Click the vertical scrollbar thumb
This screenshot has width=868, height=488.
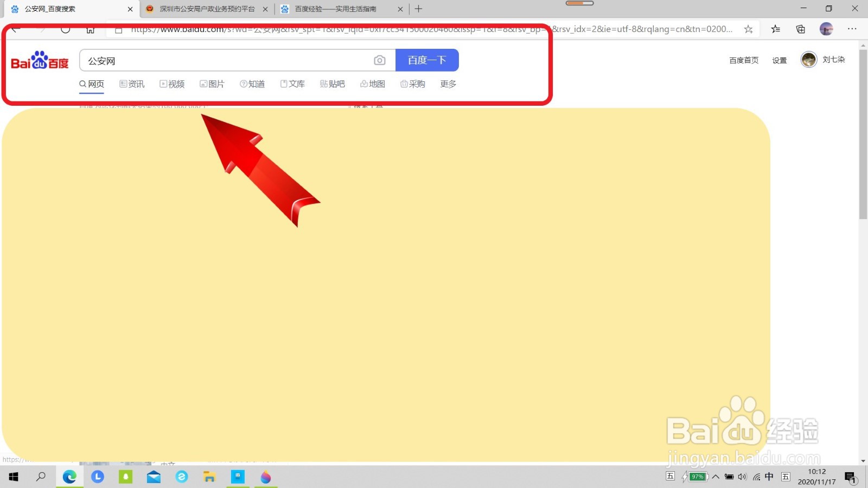863,134
